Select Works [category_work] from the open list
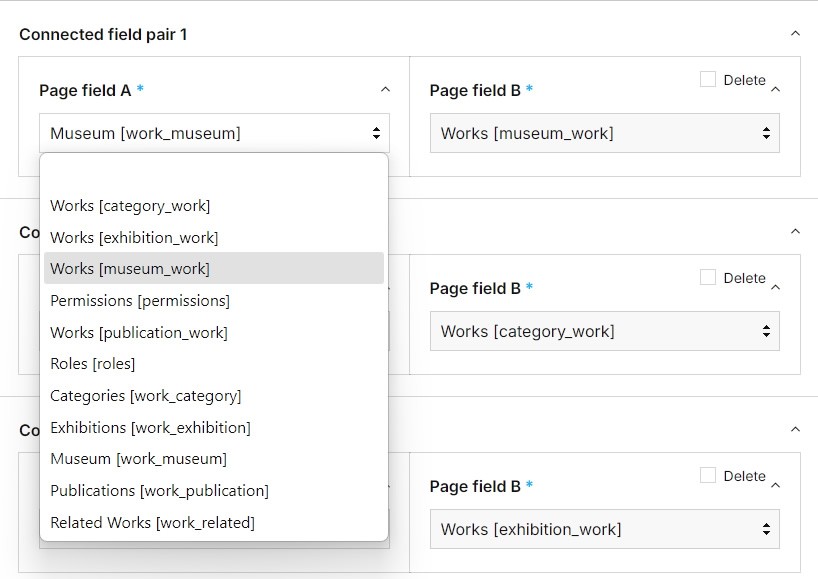The image size is (818, 579). coord(130,206)
